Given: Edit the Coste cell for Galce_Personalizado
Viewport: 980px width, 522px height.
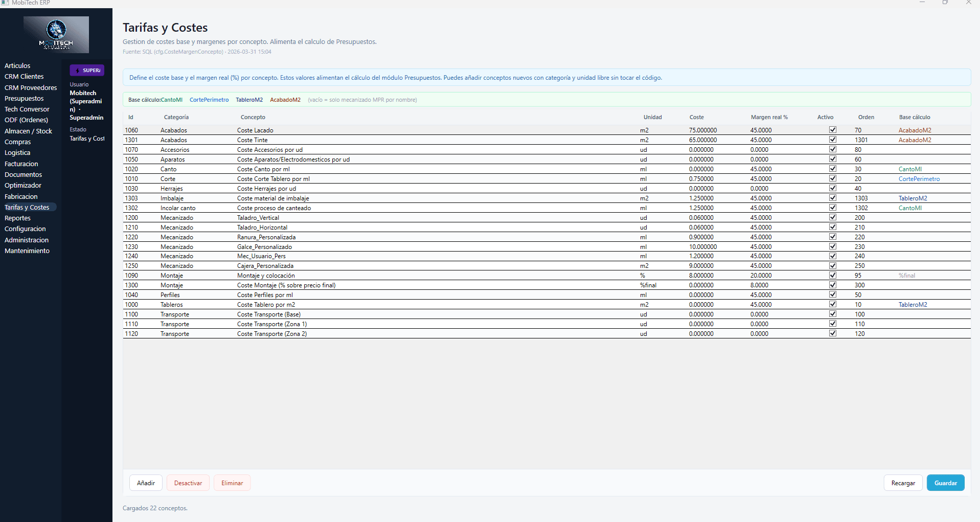Looking at the screenshot, I should [x=703, y=247].
